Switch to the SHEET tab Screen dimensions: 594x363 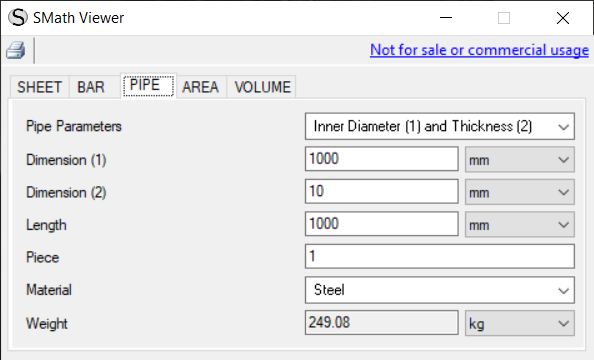pyautogui.click(x=39, y=87)
